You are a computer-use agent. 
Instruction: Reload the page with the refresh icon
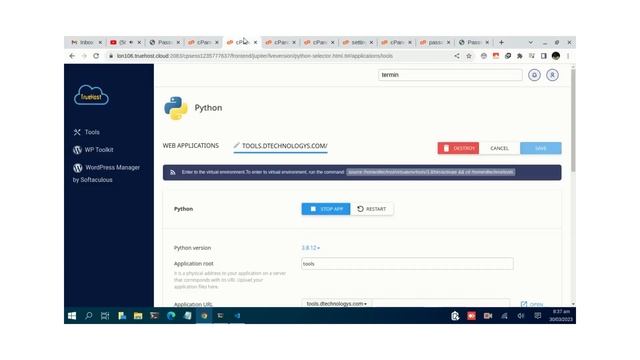tap(96, 56)
